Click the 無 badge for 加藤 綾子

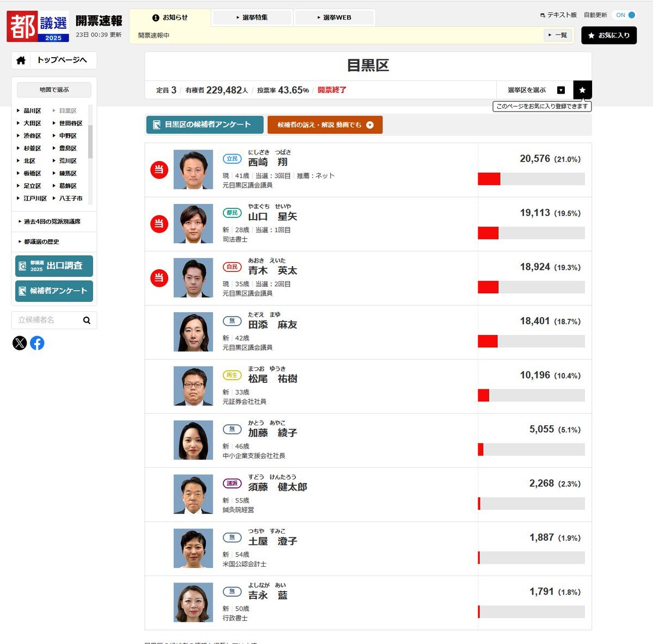(232, 429)
